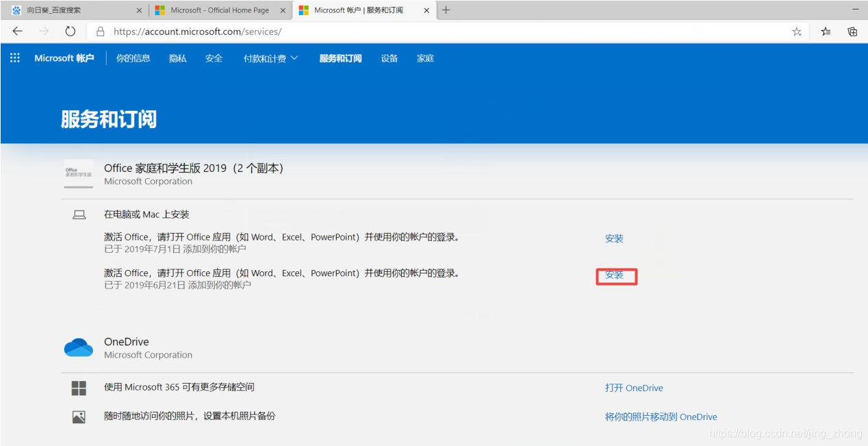Screen dimensions: 868x446
Task: Click the 使用 Microsoft 365 可有更多存储空间 text
Action: [179, 387]
